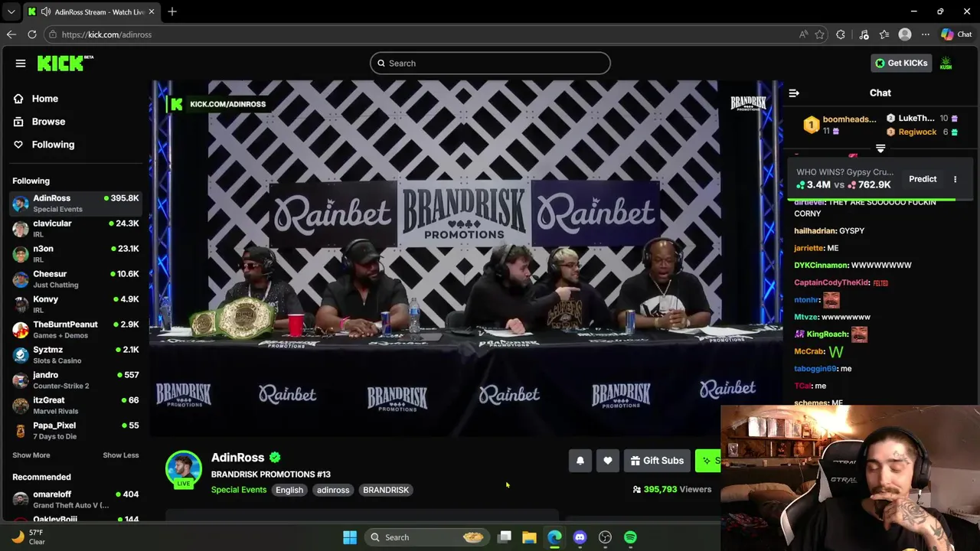980x551 pixels.
Task: Open the user profile avatar menu
Action: coord(946,64)
